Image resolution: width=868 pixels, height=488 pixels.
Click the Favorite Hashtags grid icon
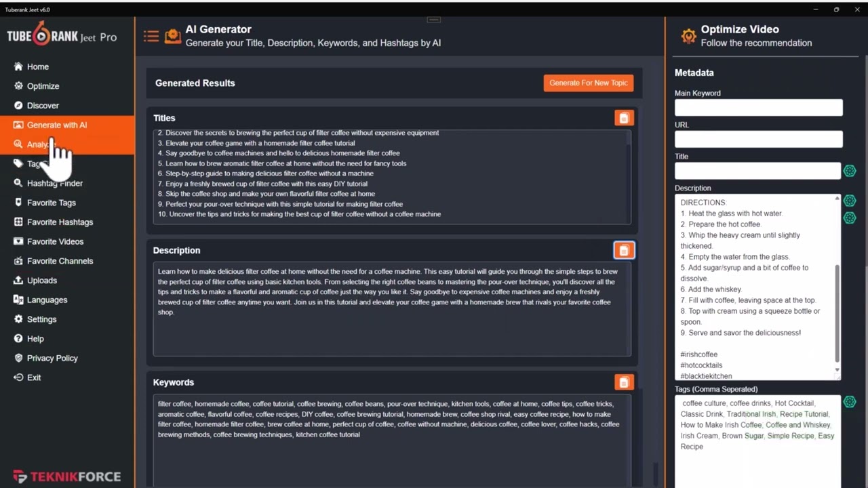pyautogui.click(x=18, y=222)
